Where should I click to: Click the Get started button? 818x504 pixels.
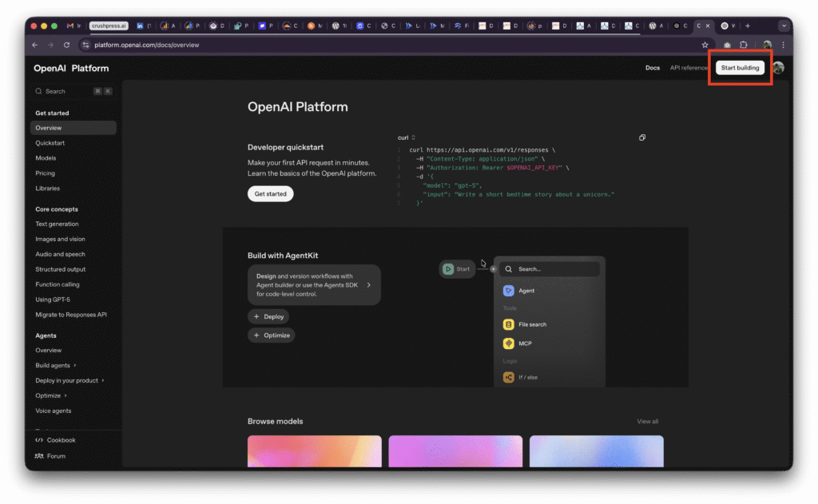[x=270, y=193]
